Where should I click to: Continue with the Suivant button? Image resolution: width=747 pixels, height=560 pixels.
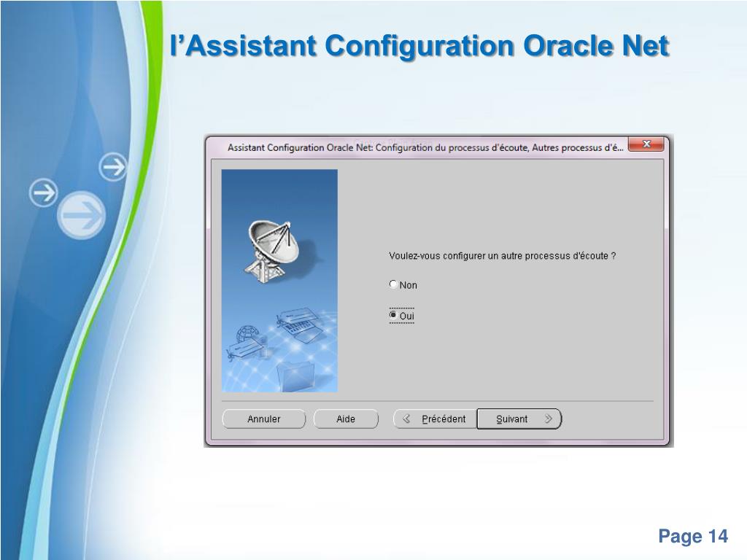click(519, 419)
